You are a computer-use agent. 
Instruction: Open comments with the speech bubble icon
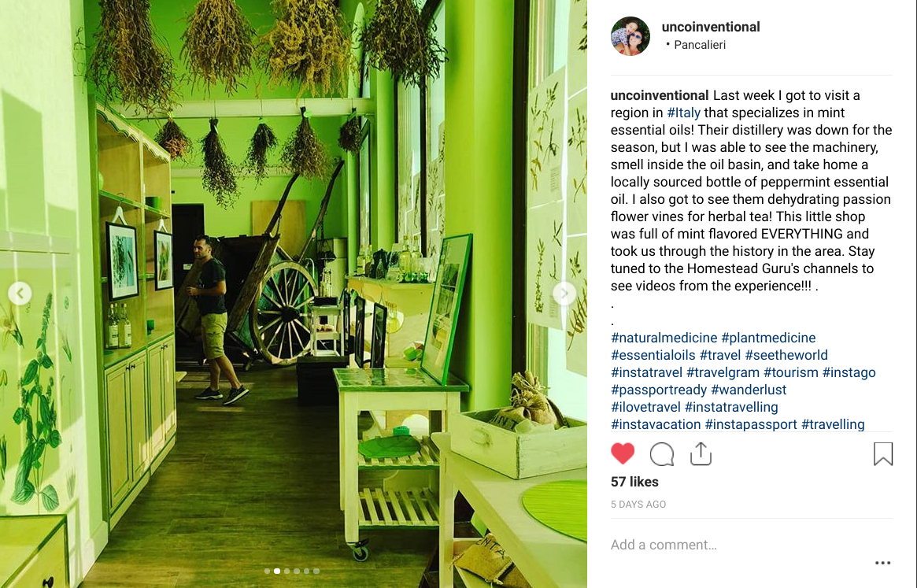[662, 454]
